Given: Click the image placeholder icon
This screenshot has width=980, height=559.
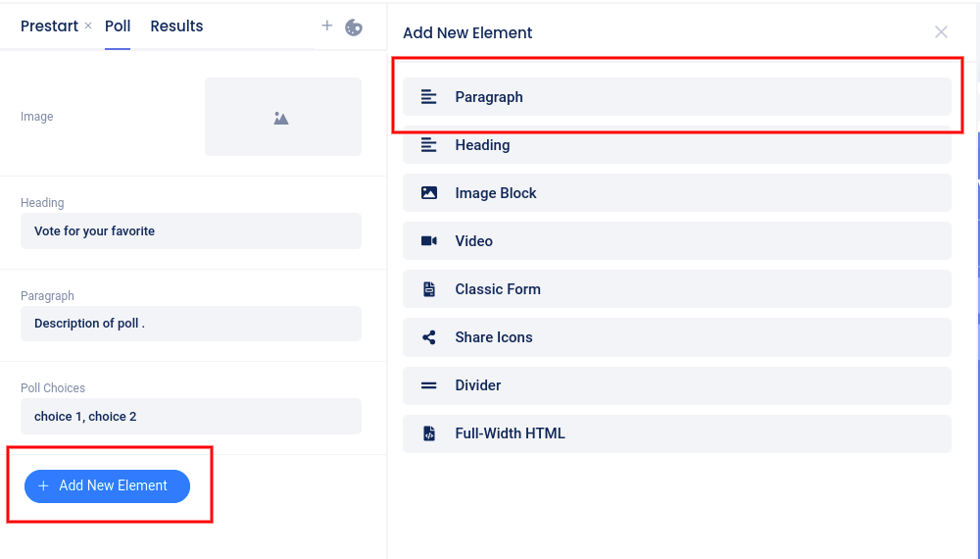Looking at the screenshot, I should pyautogui.click(x=281, y=118).
